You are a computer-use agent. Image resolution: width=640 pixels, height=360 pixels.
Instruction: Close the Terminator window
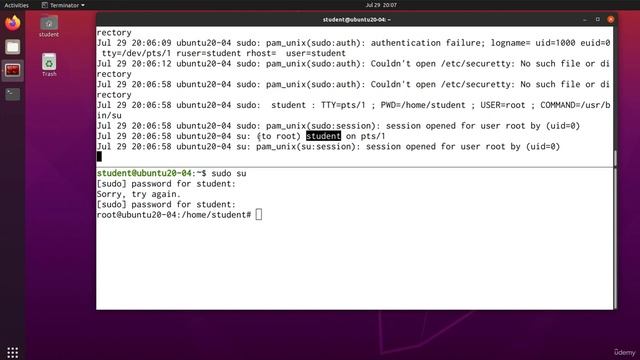[611, 20]
